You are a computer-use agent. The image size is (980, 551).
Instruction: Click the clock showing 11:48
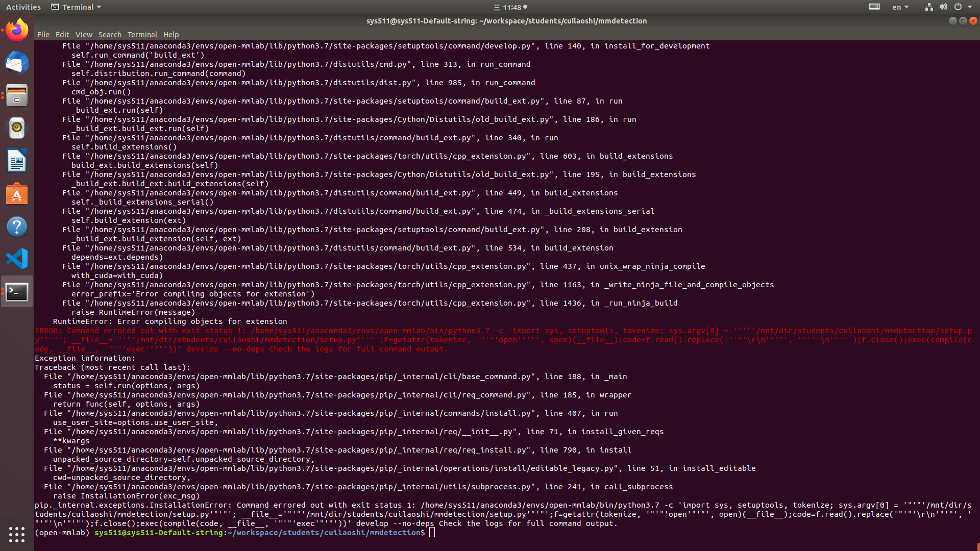512,7
